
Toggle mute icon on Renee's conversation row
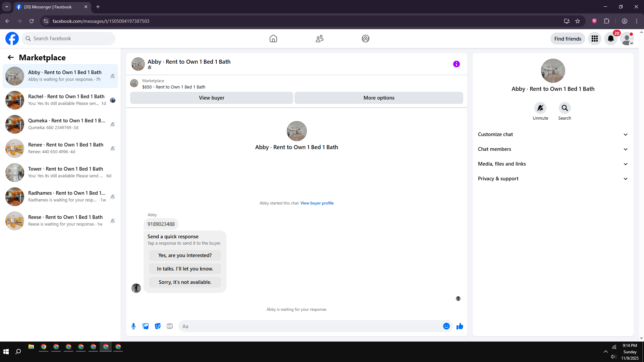[x=113, y=148]
